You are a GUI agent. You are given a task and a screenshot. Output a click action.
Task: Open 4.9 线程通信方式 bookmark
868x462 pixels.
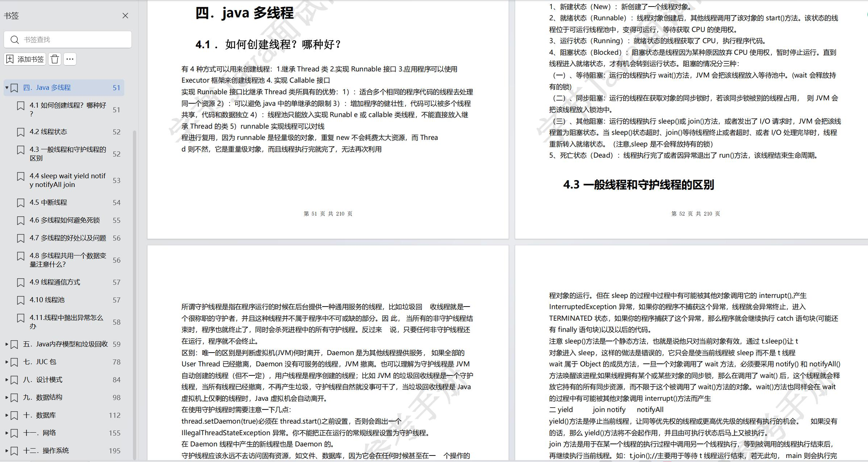coord(55,282)
